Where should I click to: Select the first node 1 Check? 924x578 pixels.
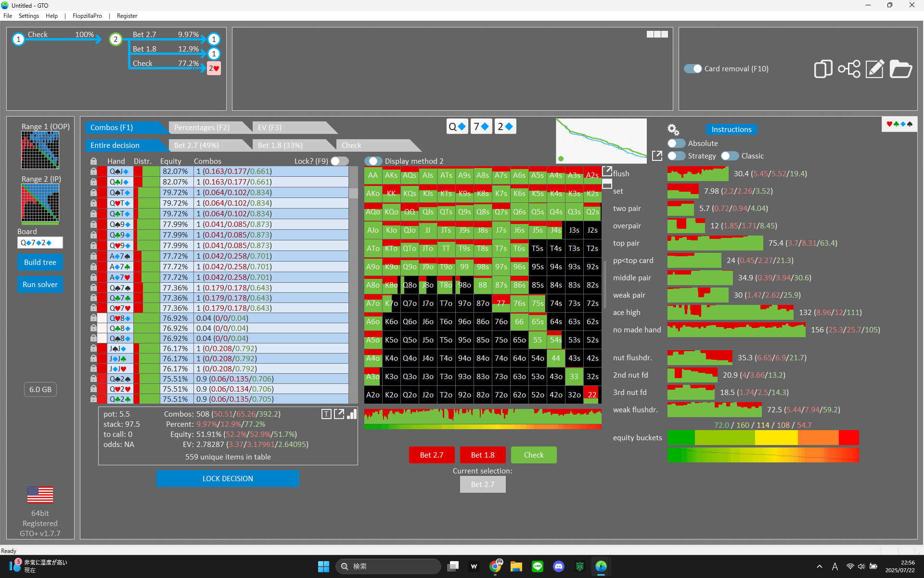(x=18, y=39)
